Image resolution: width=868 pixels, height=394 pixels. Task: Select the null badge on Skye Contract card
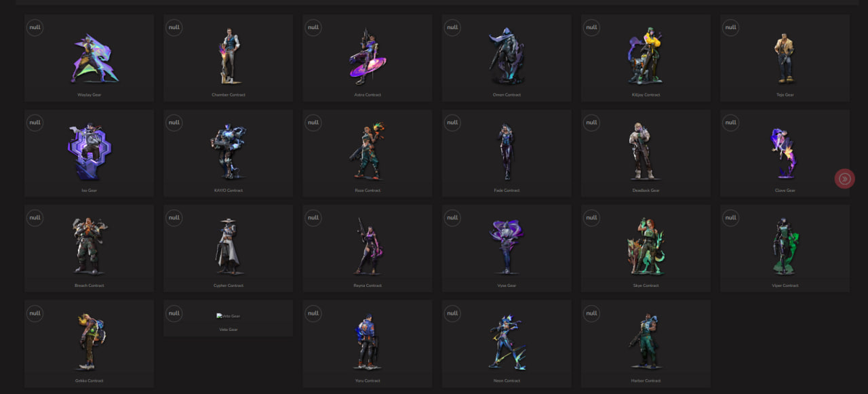[591, 218]
